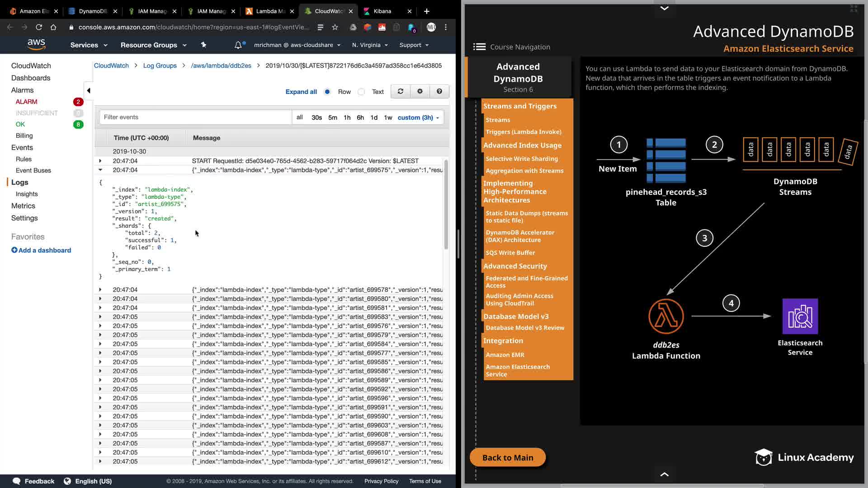Expand the START RequestId log row

[100, 161]
